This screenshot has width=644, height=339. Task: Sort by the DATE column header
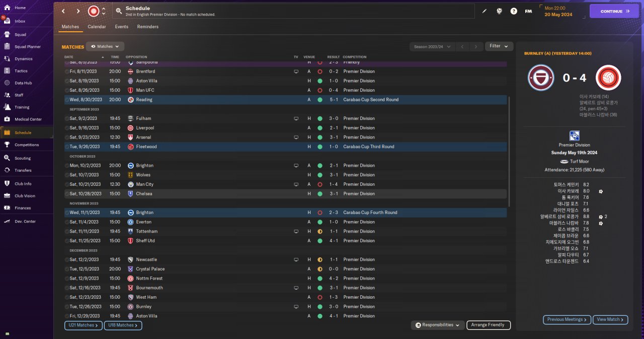(x=69, y=57)
